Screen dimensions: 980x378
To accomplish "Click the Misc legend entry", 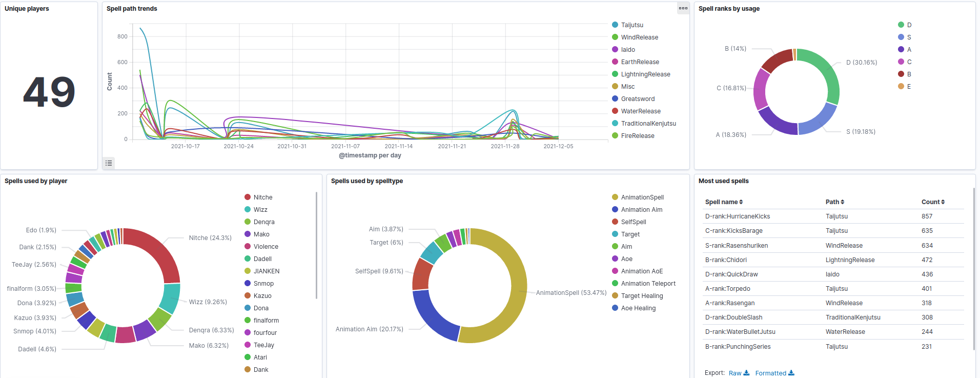I will (628, 87).
